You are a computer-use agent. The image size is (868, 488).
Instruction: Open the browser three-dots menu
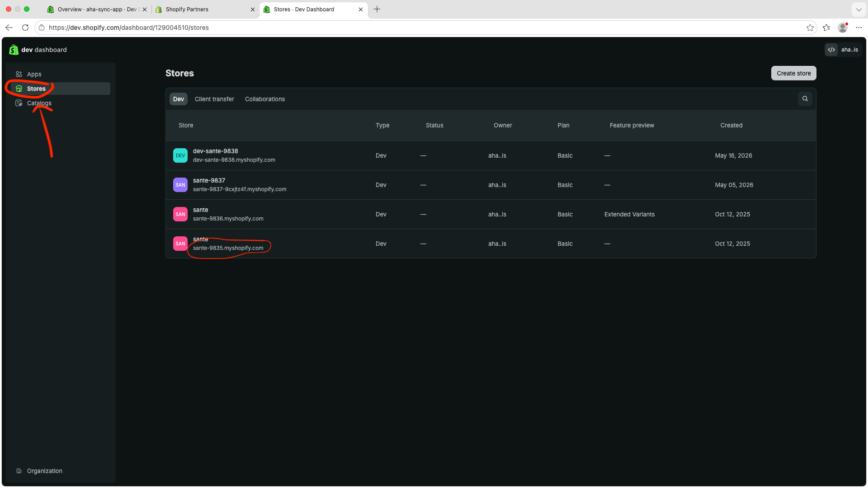click(859, 28)
